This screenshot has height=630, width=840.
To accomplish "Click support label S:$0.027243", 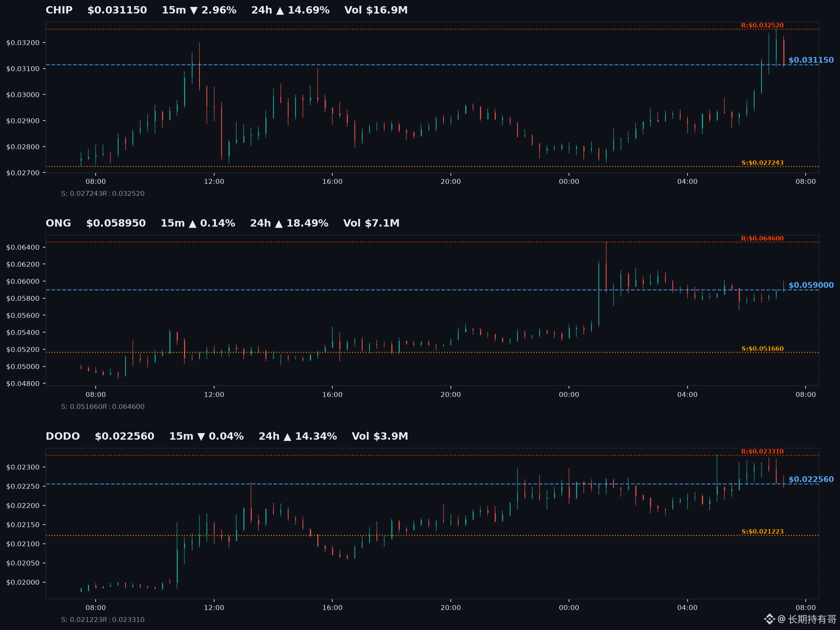I will click(762, 163).
